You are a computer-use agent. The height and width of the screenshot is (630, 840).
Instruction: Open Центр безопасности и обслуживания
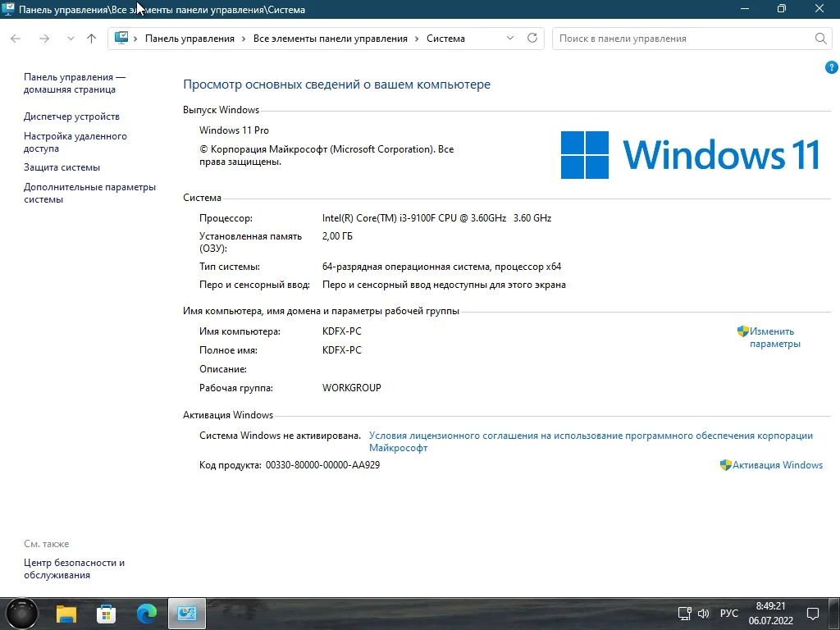74,568
